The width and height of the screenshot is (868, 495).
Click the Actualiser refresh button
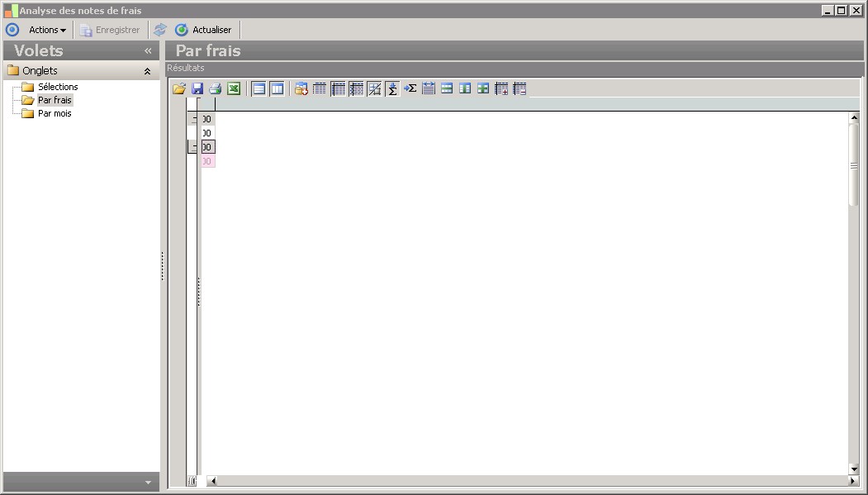(x=204, y=30)
